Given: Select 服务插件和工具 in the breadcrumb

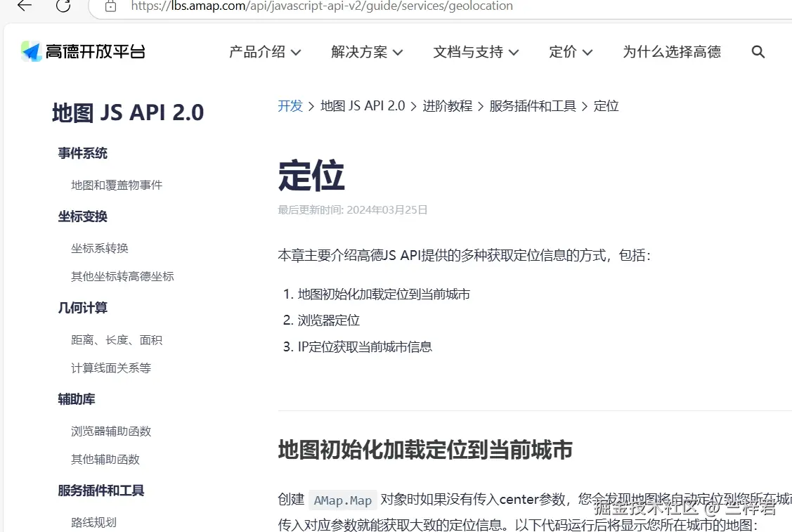Looking at the screenshot, I should [533, 106].
